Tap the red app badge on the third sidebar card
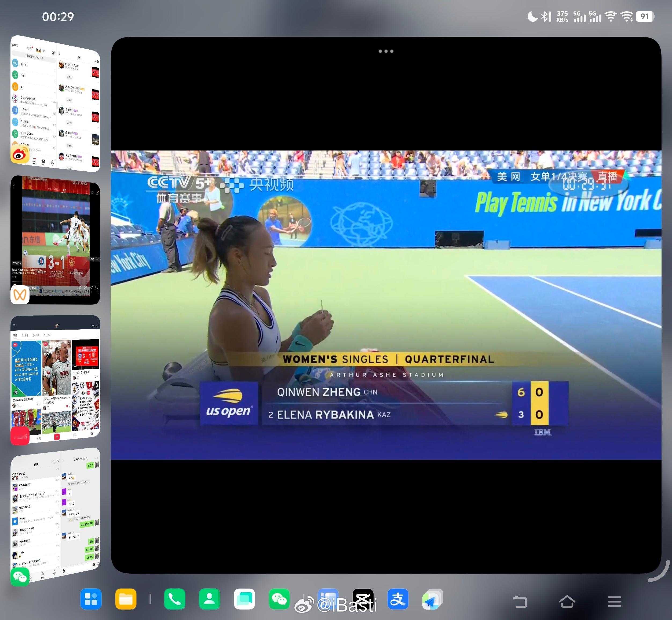The width and height of the screenshot is (672, 620). [x=20, y=436]
